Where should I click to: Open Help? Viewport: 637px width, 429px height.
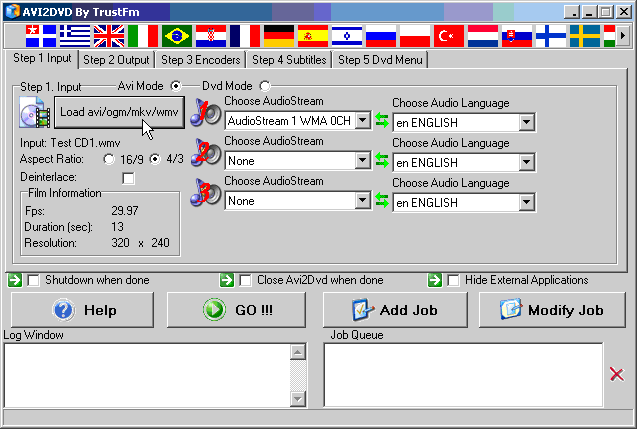[x=82, y=310]
